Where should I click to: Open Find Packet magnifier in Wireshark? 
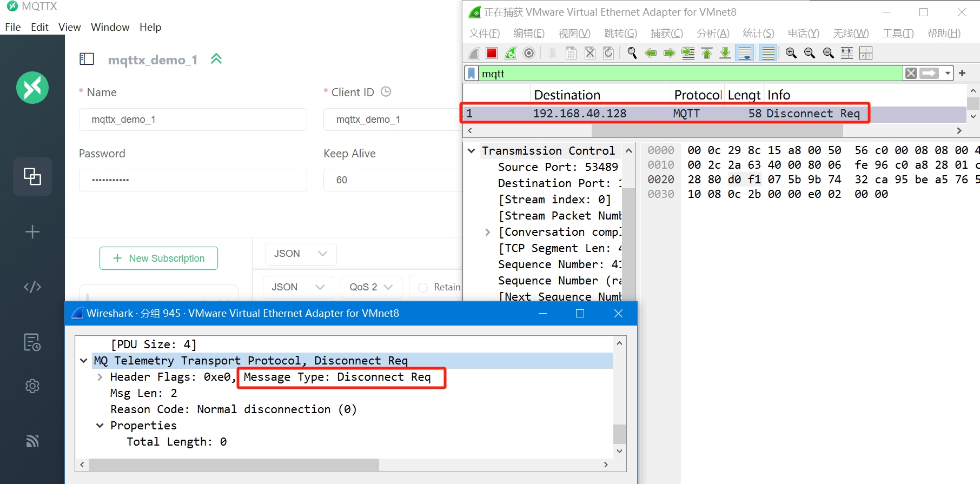coord(632,53)
